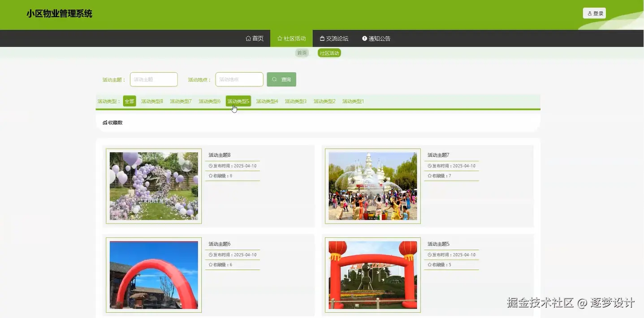Click the star icon in 活动主题7 card
Screen dimensions: 644x318
tap(430, 176)
